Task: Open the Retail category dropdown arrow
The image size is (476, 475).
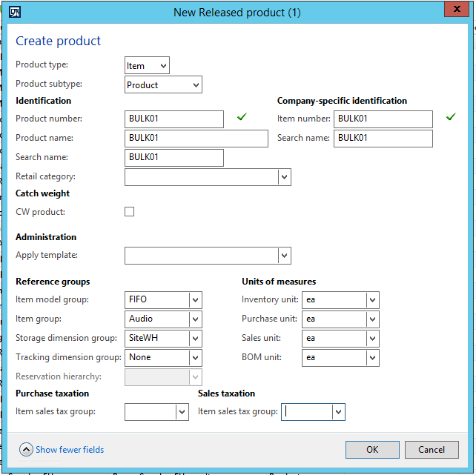Action: (x=284, y=177)
